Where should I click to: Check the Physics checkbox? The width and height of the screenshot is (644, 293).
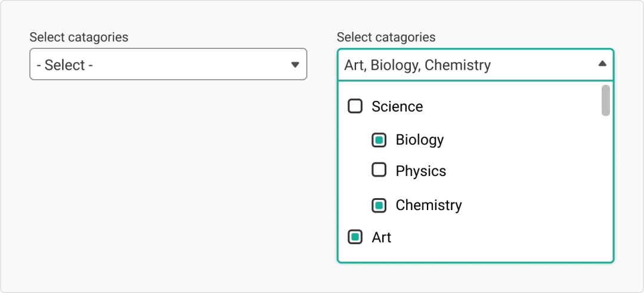click(379, 169)
